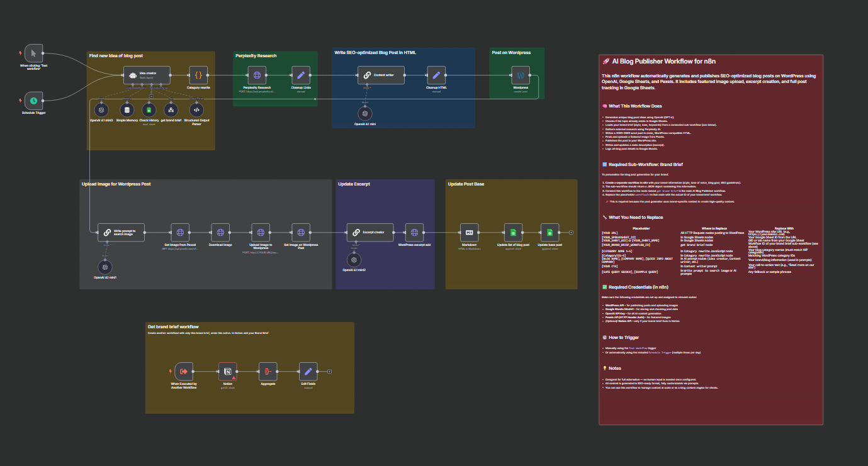Select 'Write SEO-optimized Blog Post in HTML' title
The image size is (868, 466).
[375, 53]
